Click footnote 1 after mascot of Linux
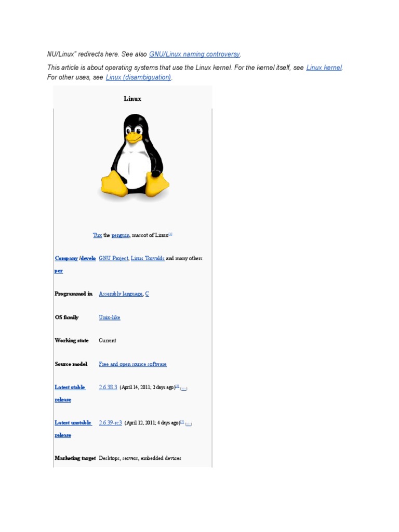The width and height of the screenshot is (399, 532). [170, 234]
